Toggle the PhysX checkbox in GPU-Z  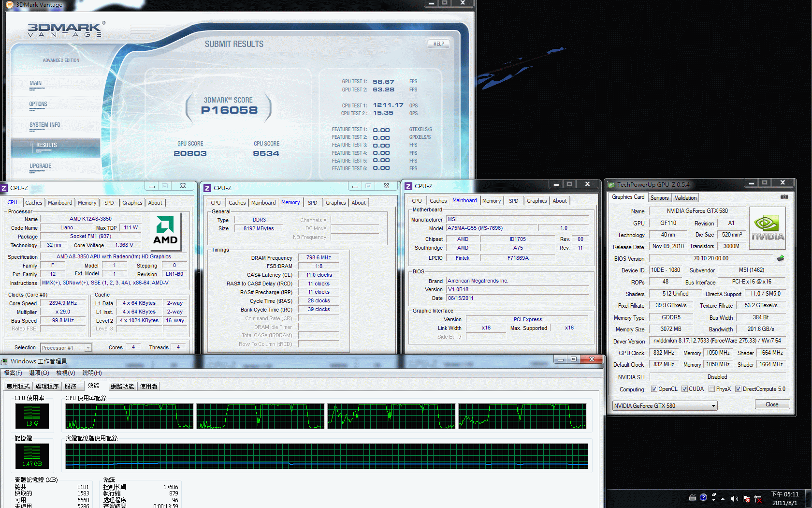(711, 389)
